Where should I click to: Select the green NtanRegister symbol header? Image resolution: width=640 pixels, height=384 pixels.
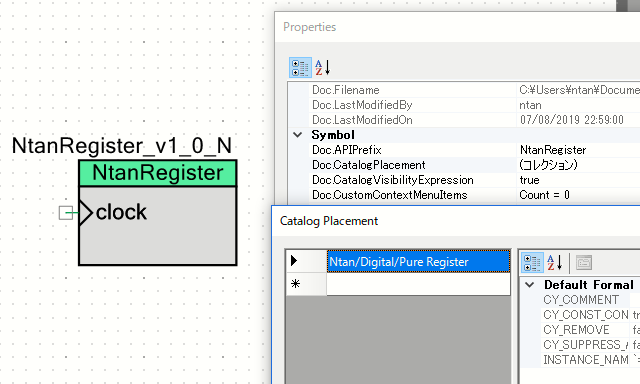click(158, 173)
